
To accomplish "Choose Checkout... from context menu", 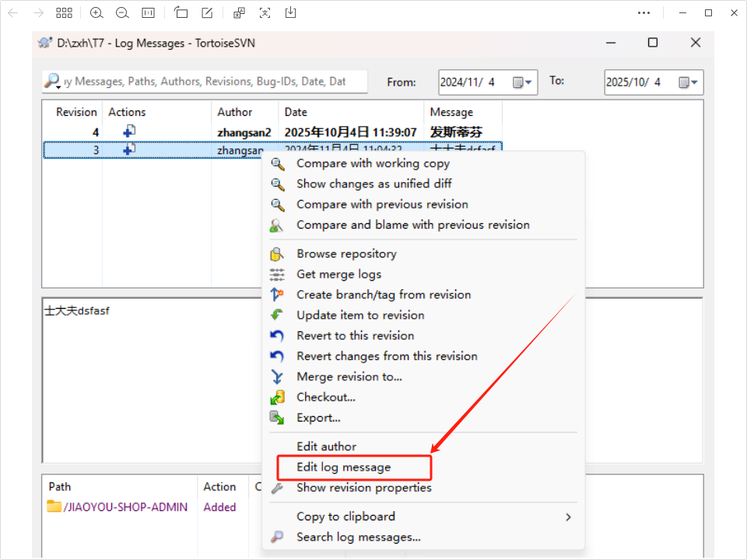I will pos(423,397).
